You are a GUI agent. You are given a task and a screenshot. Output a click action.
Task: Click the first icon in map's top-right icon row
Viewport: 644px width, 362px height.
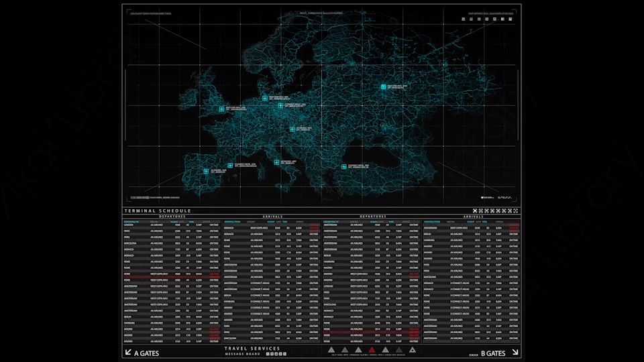[x=464, y=19]
